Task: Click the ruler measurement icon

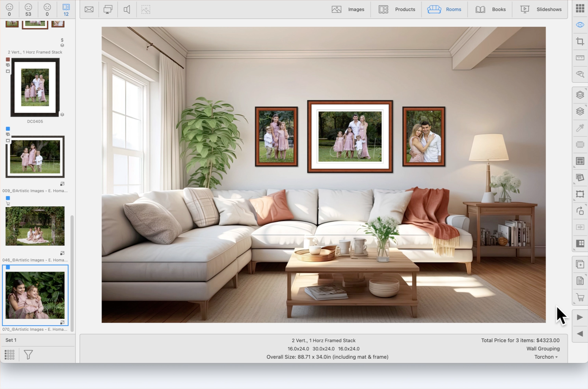Action: [x=580, y=58]
